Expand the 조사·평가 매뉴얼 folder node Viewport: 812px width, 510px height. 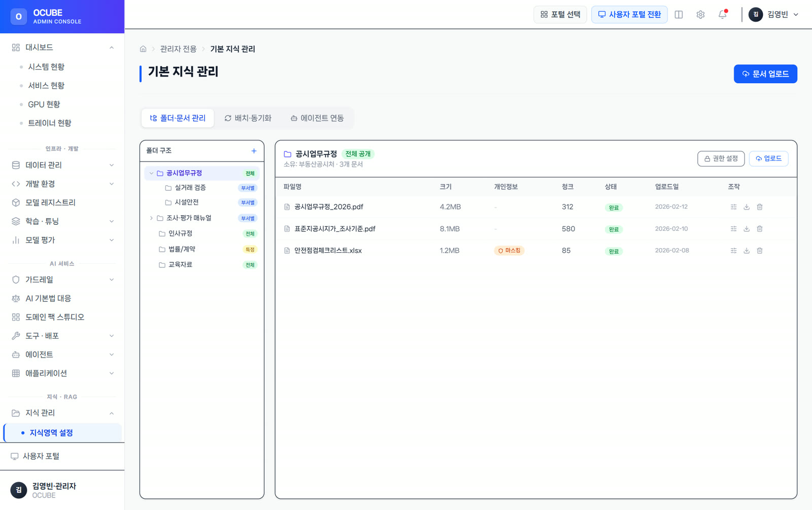click(151, 218)
